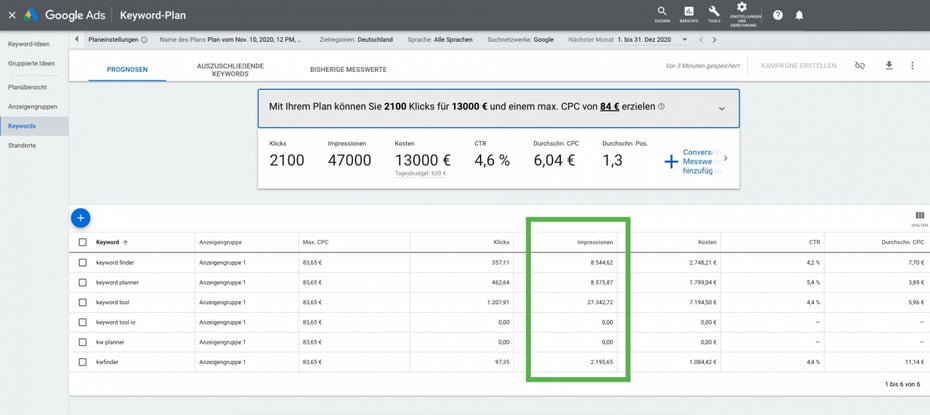Viewport: 930px width, 415px height.
Task: Switch to Auszuschließende Keywords tab
Action: (x=230, y=69)
